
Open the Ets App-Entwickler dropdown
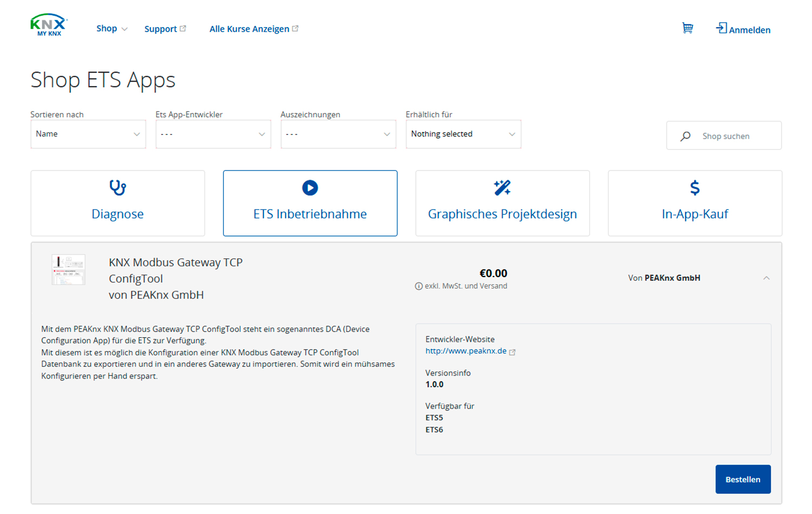click(x=213, y=134)
